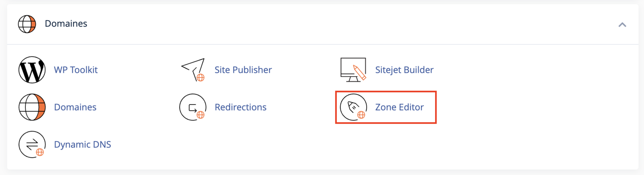Click the orange pencil on Sitejet Builder icon
This screenshot has width=644, height=175.
359,73
